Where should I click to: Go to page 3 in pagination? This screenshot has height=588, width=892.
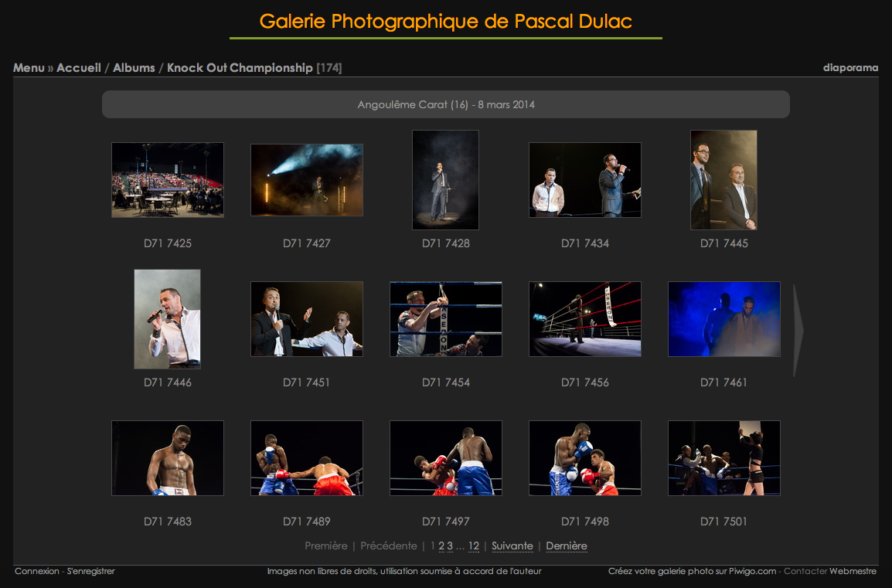(x=450, y=546)
